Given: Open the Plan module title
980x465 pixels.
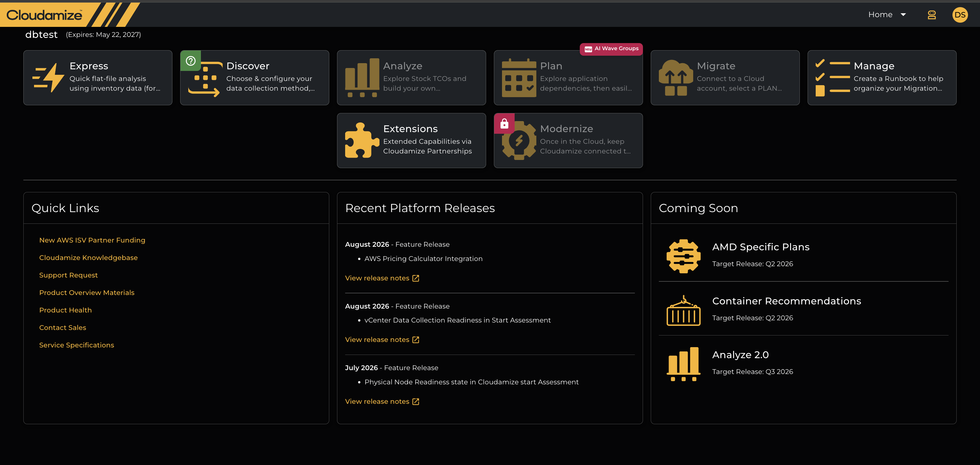Looking at the screenshot, I should [x=551, y=66].
